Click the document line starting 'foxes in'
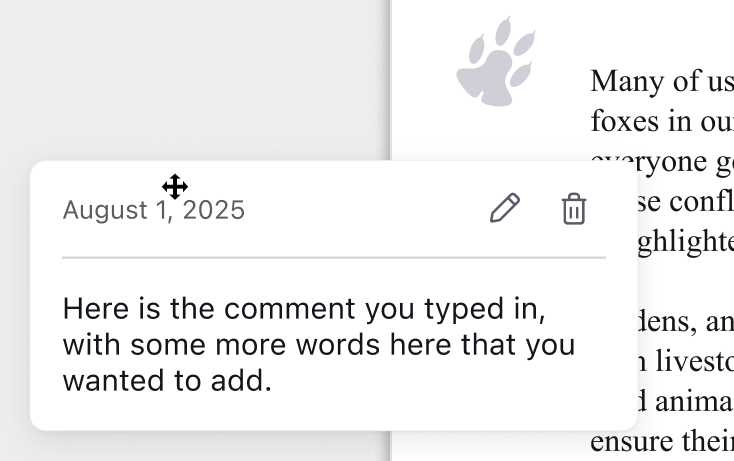 (x=661, y=121)
